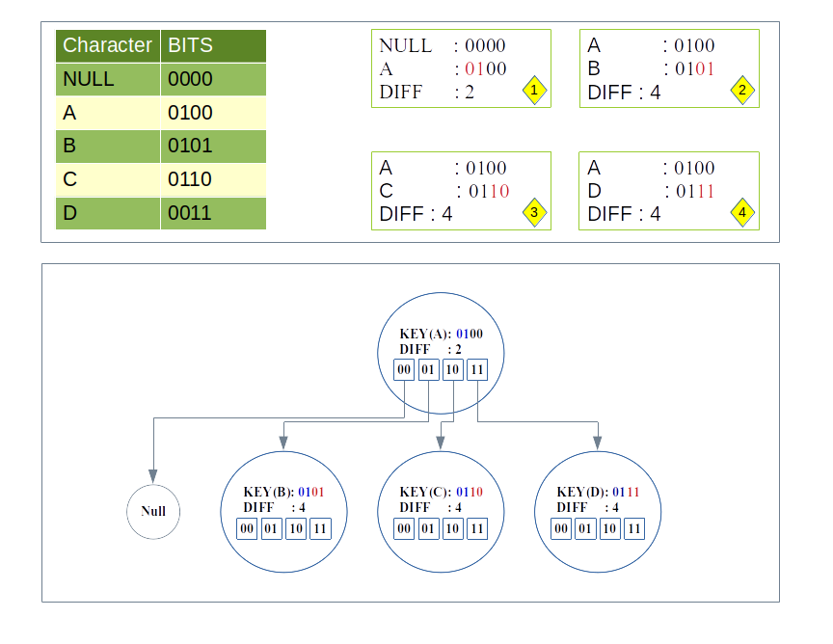This screenshot has width=833, height=644.
Task: Click the '11' slot in KEY(A) node
Action: (477, 370)
